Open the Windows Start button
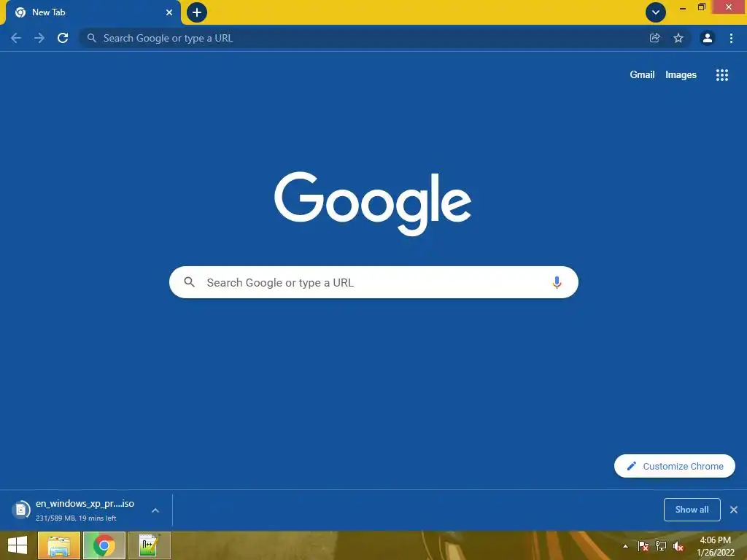Viewport: 747px width, 560px height. pos(18,545)
